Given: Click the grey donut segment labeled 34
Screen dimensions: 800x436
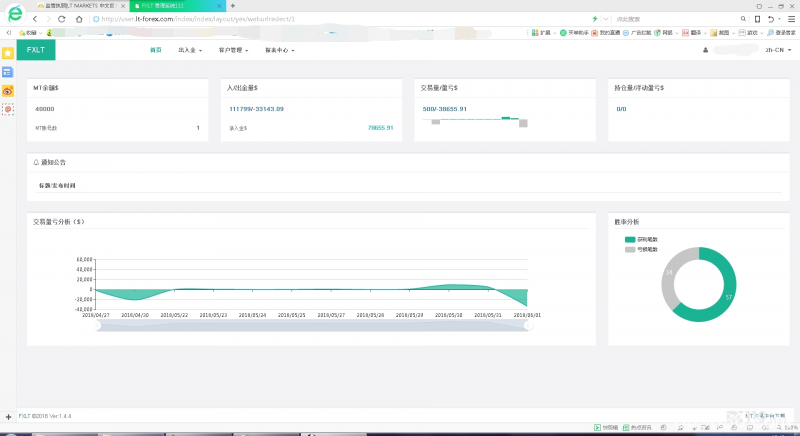Looking at the screenshot, I should pos(669,272).
